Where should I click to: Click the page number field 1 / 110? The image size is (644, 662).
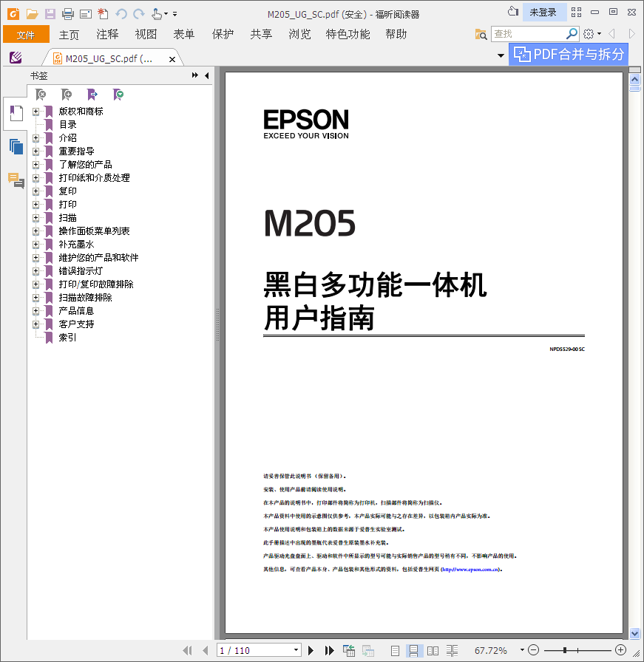point(254,650)
